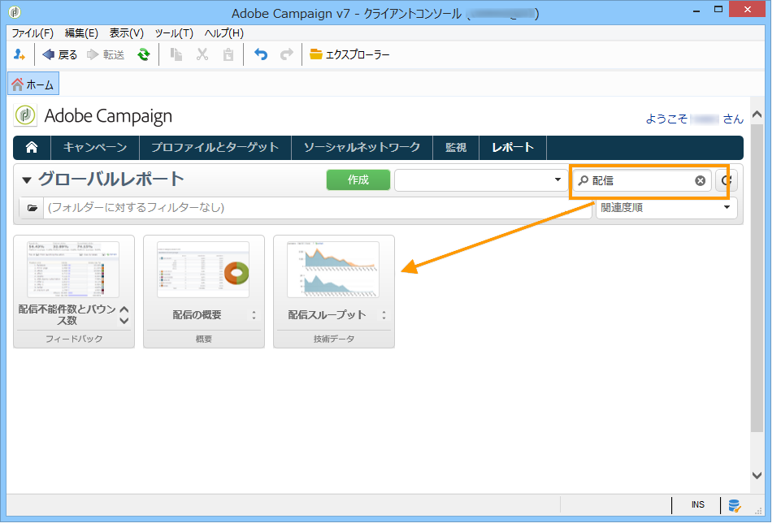Click the 概要 category label
This screenshot has width=781, height=532.
coord(204,339)
